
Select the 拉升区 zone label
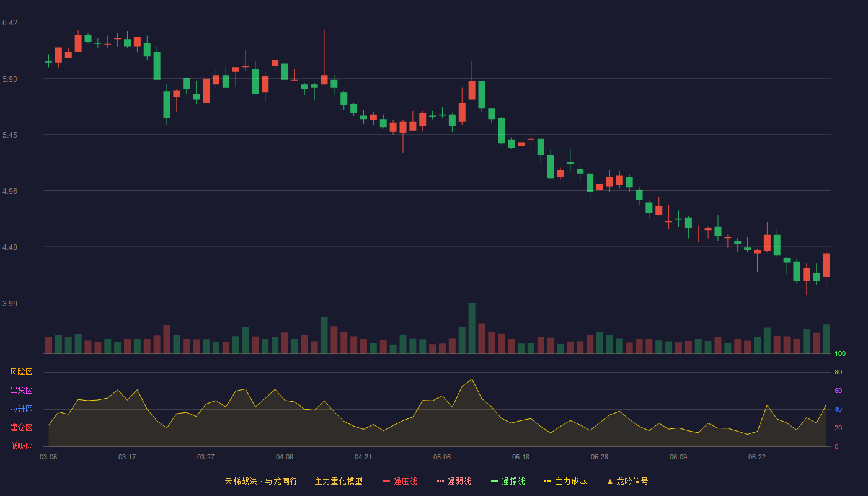click(x=21, y=409)
